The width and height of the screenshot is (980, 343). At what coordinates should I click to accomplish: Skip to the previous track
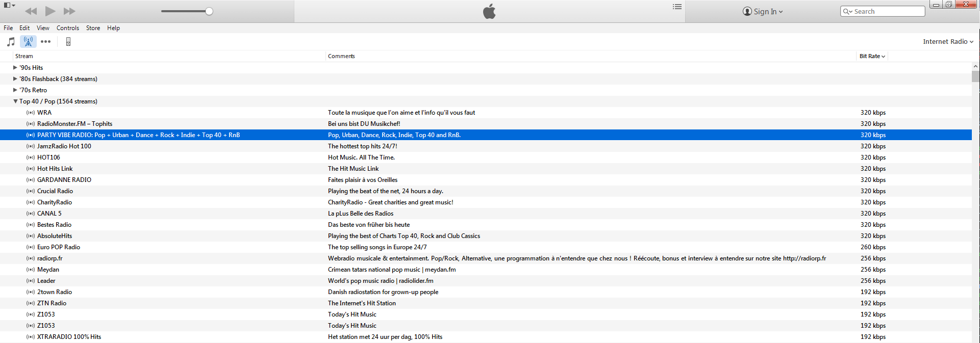coord(31,11)
